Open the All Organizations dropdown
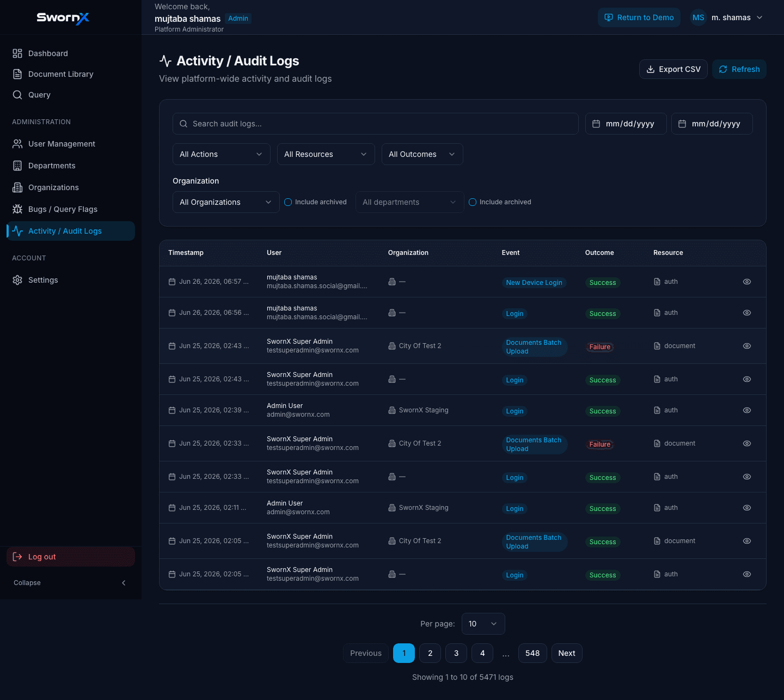The width and height of the screenshot is (784, 700). pos(226,202)
